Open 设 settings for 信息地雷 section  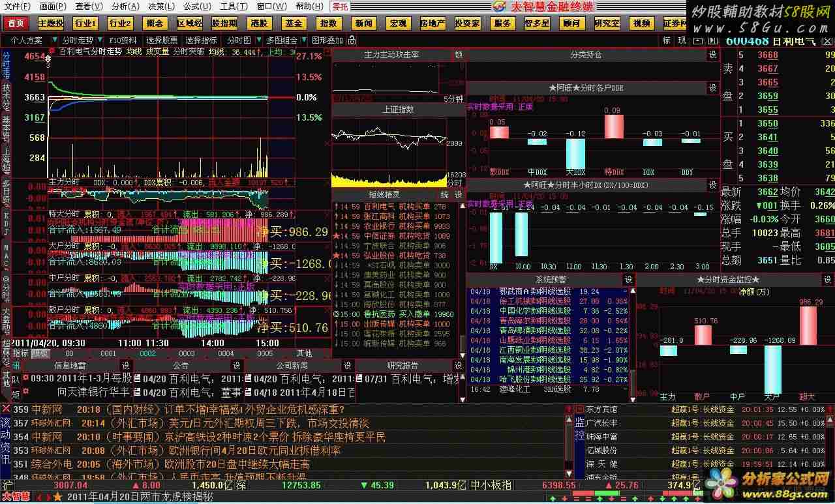125,366
